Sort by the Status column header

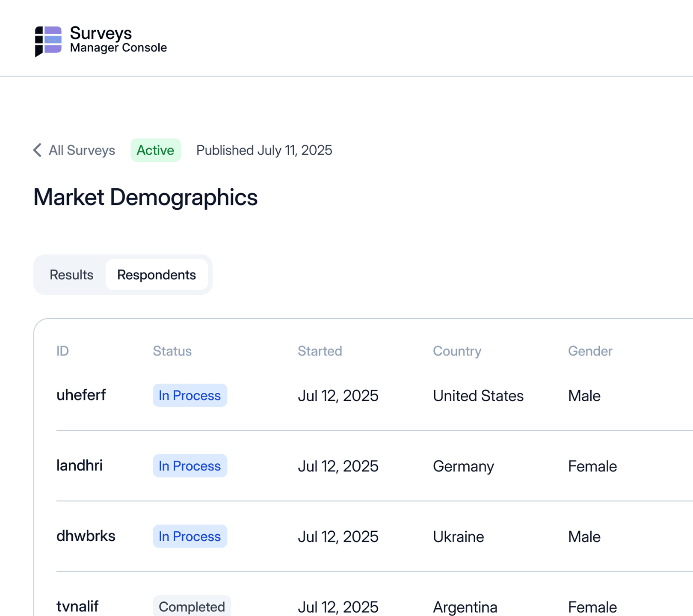172,351
